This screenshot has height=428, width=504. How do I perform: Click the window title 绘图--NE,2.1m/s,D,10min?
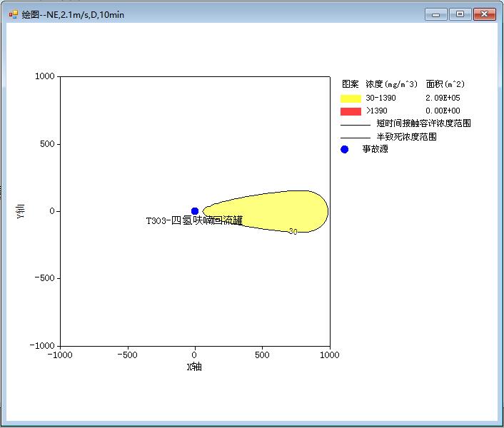tap(73, 15)
